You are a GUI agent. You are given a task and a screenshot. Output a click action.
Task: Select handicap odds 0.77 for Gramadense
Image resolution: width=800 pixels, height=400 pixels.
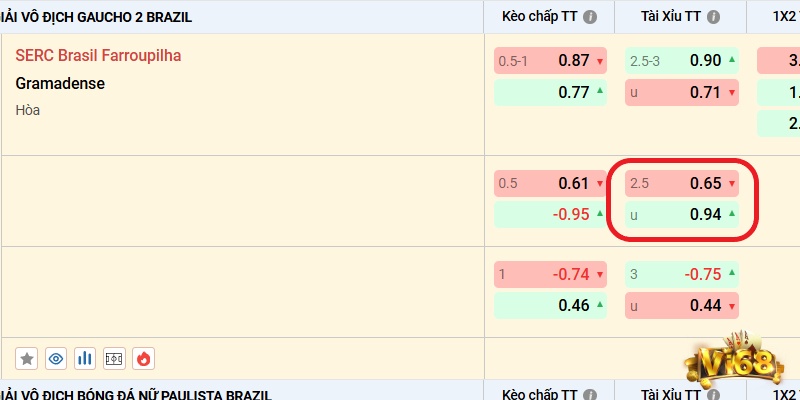551,92
